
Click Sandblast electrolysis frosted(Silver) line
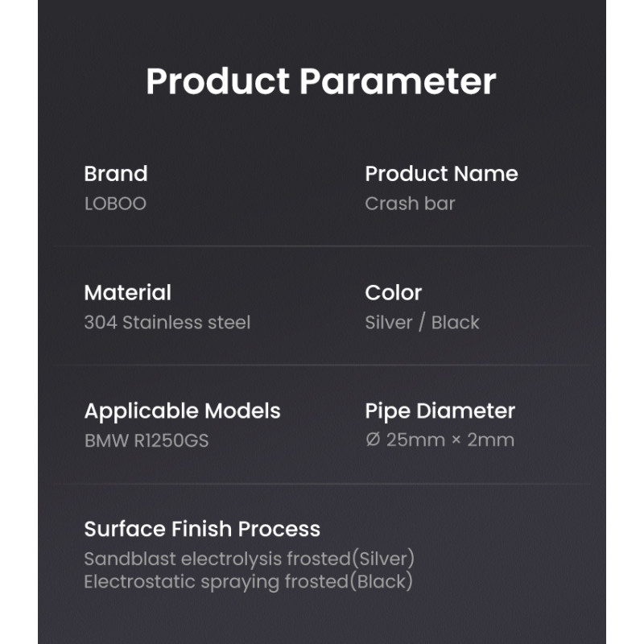click(x=249, y=559)
